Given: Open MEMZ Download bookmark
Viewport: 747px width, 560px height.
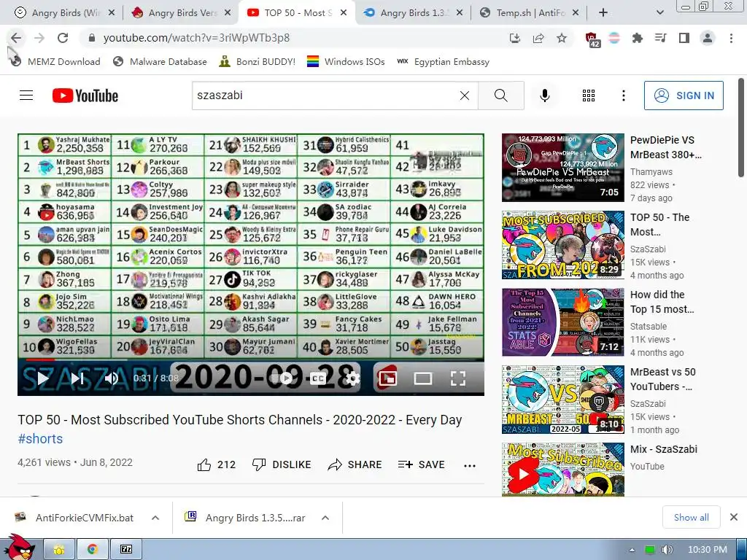Looking at the screenshot, I should tap(55, 61).
